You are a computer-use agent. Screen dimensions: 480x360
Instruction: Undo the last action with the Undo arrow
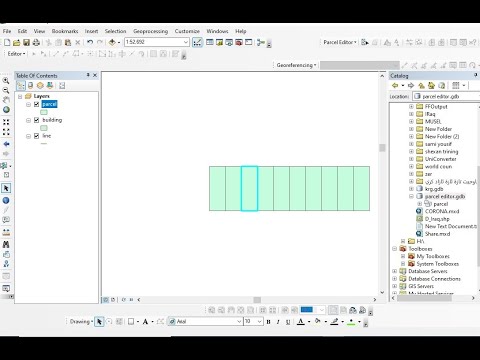[x=90, y=42]
